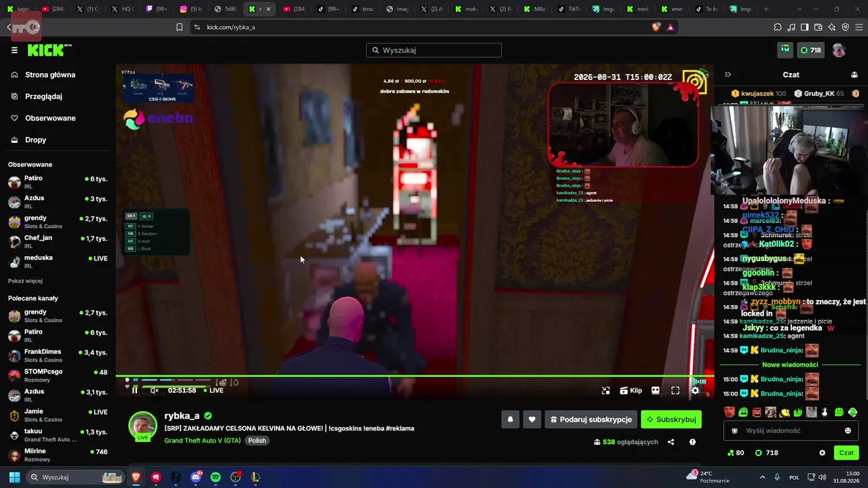
Task: Toggle notification bell for rybka_a
Action: (511, 420)
